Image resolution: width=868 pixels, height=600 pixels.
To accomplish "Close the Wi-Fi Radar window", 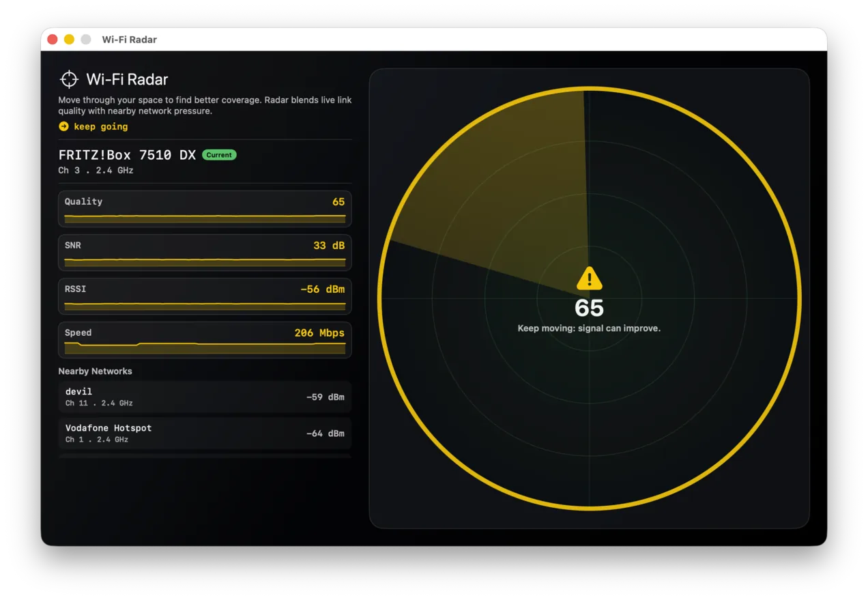I will click(x=53, y=40).
